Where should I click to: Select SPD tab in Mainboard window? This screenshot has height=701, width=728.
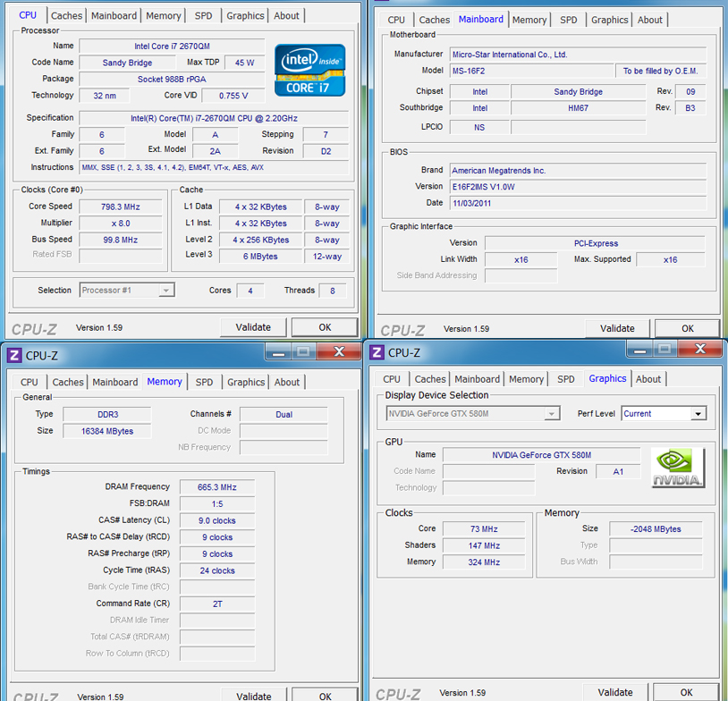pyautogui.click(x=568, y=20)
